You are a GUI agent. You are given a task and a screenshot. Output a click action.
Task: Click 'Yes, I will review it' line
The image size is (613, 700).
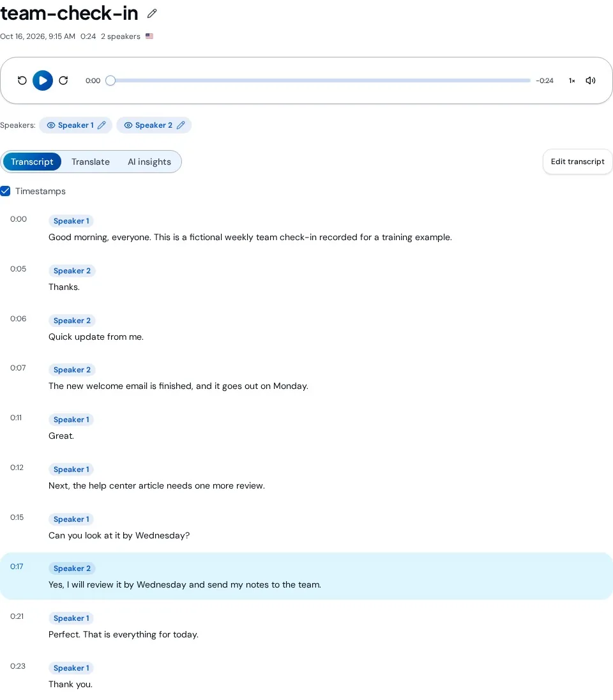coord(185,585)
